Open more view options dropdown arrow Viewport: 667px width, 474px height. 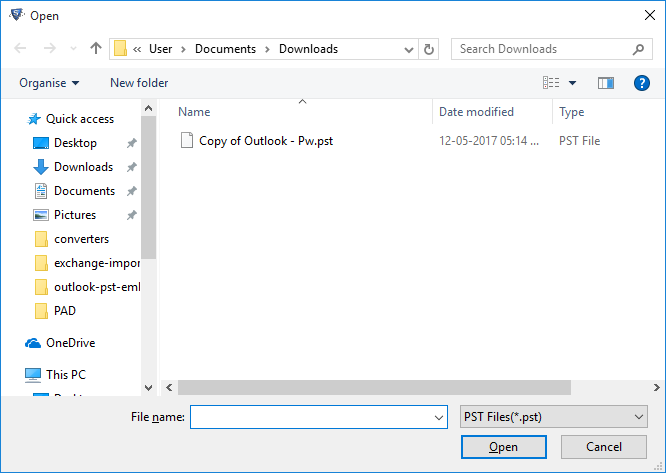point(573,83)
